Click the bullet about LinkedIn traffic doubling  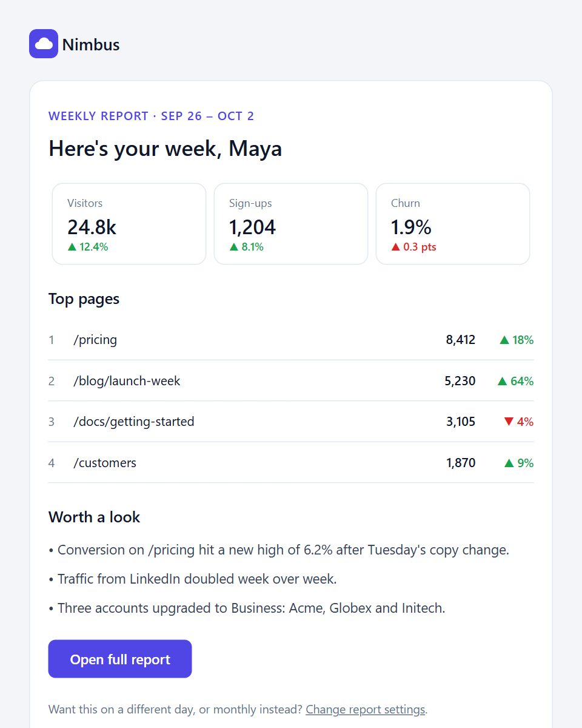point(192,579)
